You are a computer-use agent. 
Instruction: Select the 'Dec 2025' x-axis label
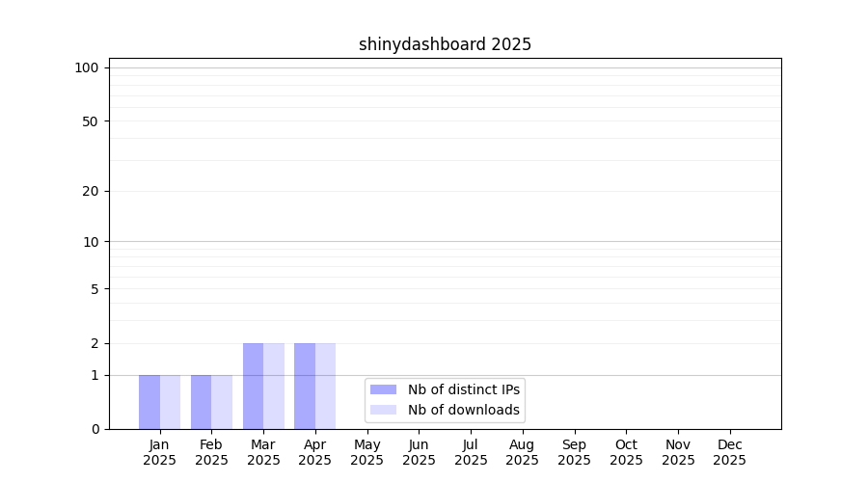729,452
